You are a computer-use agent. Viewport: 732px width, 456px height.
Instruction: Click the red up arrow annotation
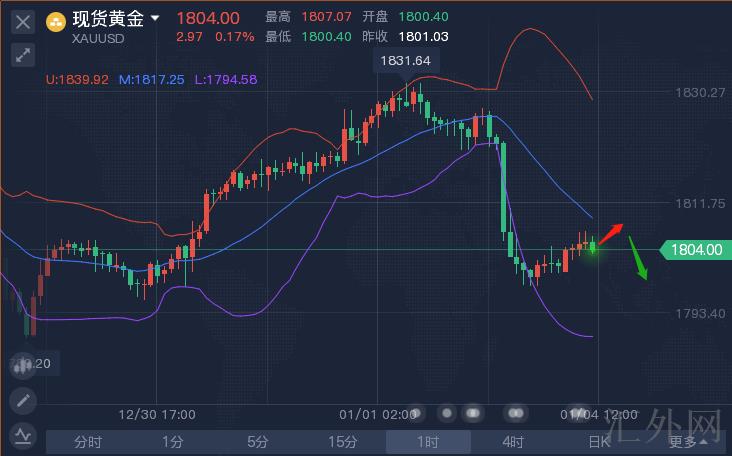(x=611, y=233)
